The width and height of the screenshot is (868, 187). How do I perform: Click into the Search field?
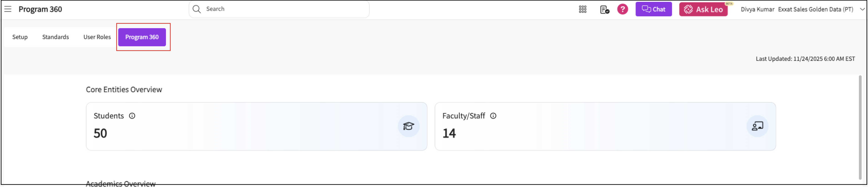tap(283, 9)
